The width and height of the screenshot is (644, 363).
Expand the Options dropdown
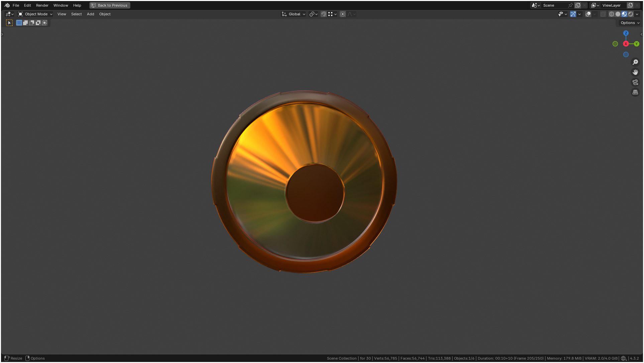click(630, 23)
